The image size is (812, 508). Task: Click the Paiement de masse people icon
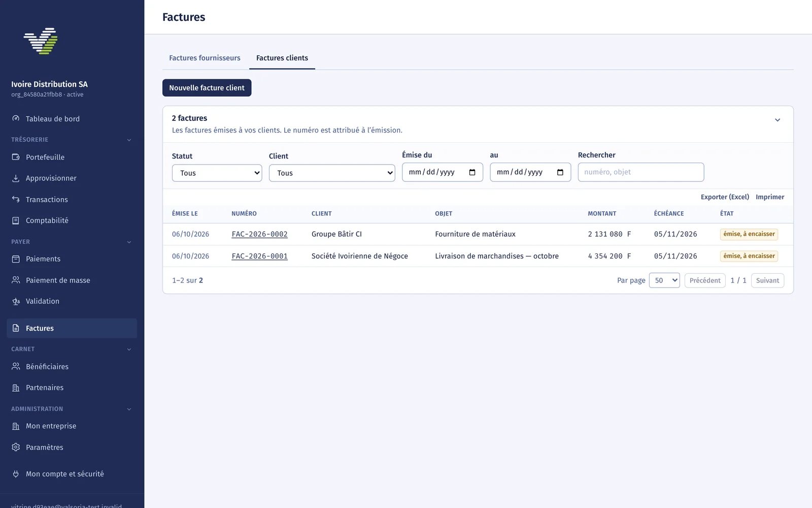[x=16, y=280]
